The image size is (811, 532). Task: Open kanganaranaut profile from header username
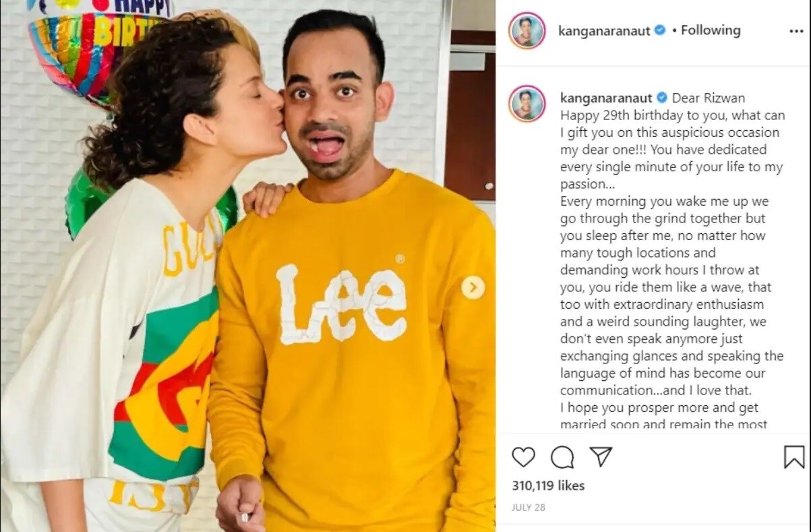[x=604, y=31]
